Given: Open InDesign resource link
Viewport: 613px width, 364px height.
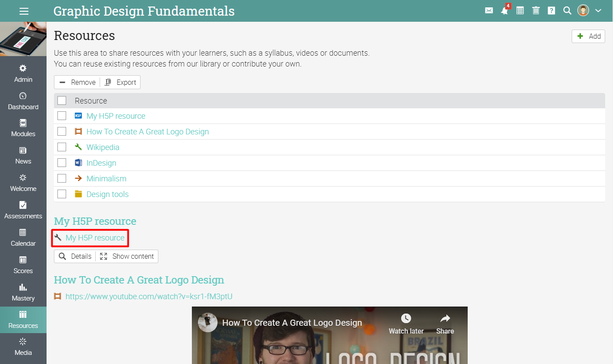Looking at the screenshot, I should (x=101, y=163).
